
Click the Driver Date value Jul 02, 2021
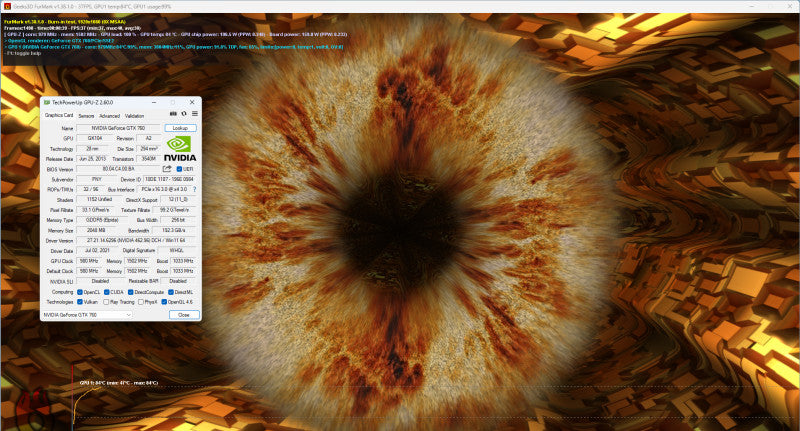[x=97, y=250]
